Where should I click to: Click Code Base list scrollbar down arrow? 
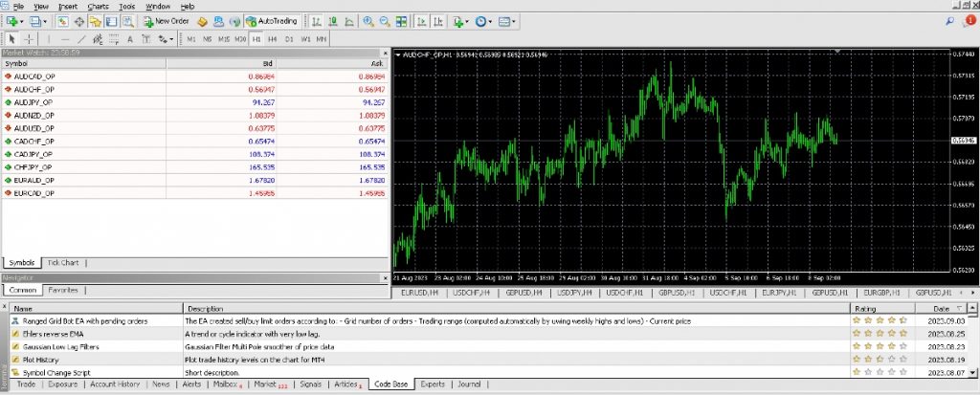(972, 373)
